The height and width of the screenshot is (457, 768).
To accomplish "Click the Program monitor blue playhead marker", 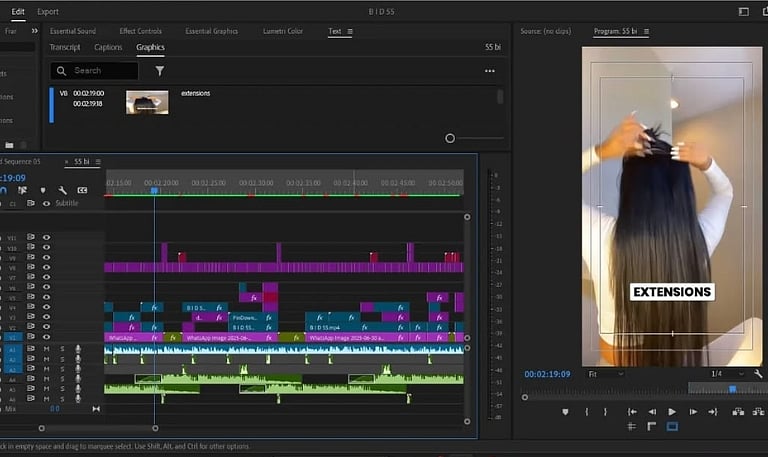I will [733, 389].
